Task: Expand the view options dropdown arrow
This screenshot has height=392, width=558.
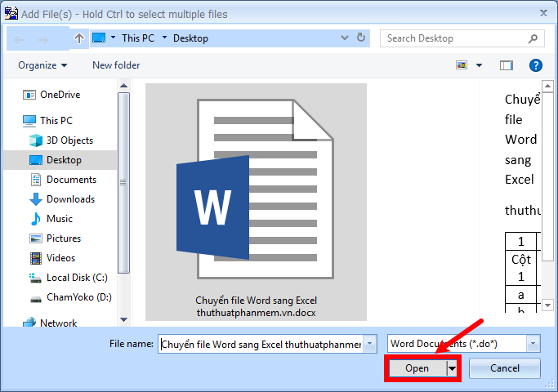Action: (479, 65)
